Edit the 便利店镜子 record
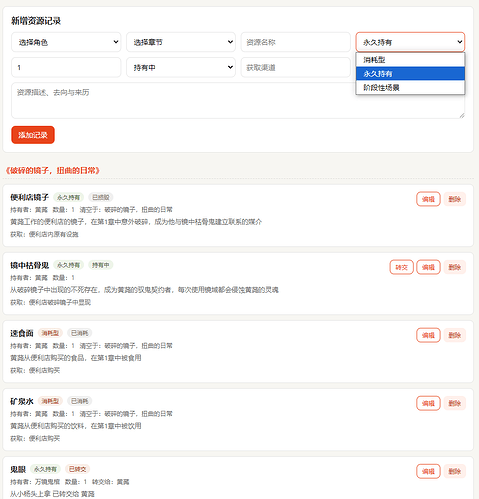The width and height of the screenshot is (479, 499). pos(428,199)
